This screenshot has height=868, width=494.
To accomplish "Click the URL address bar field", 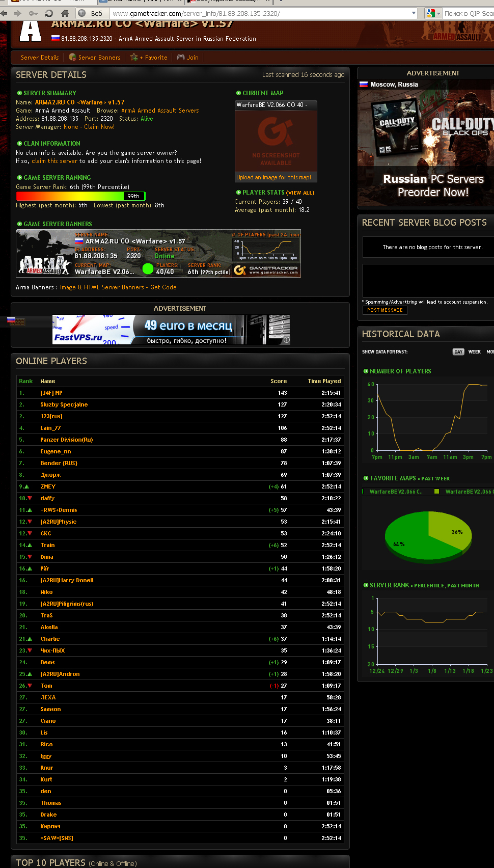I will coord(260,13).
